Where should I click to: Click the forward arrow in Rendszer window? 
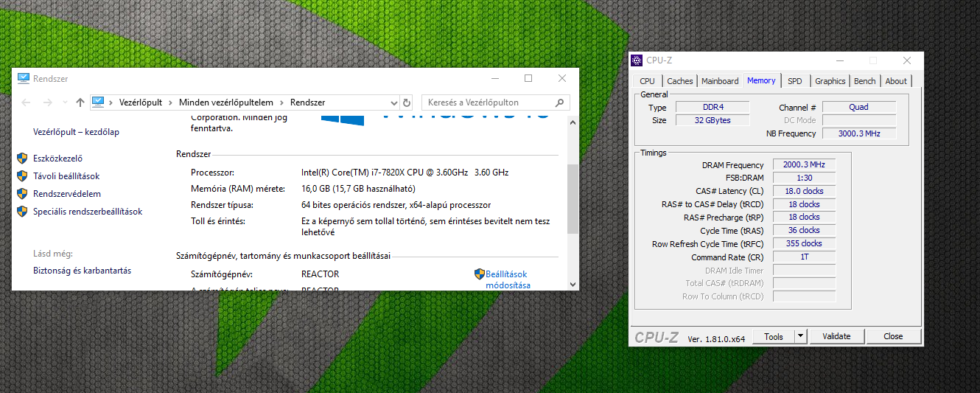[x=48, y=102]
